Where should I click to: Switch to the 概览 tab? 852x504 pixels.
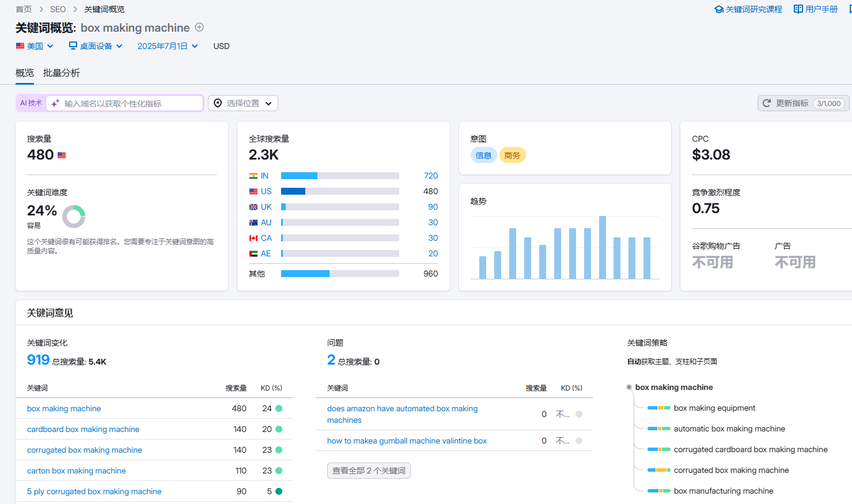pos(25,73)
